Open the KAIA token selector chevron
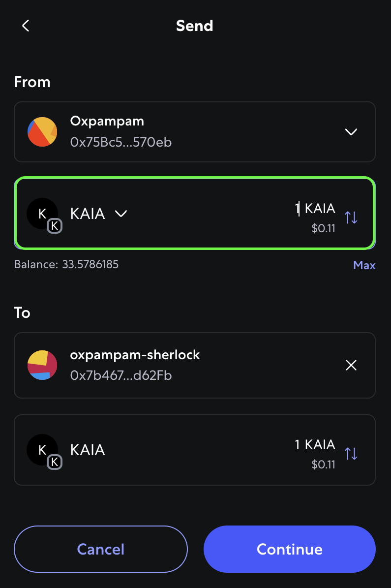 coord(120,214)
